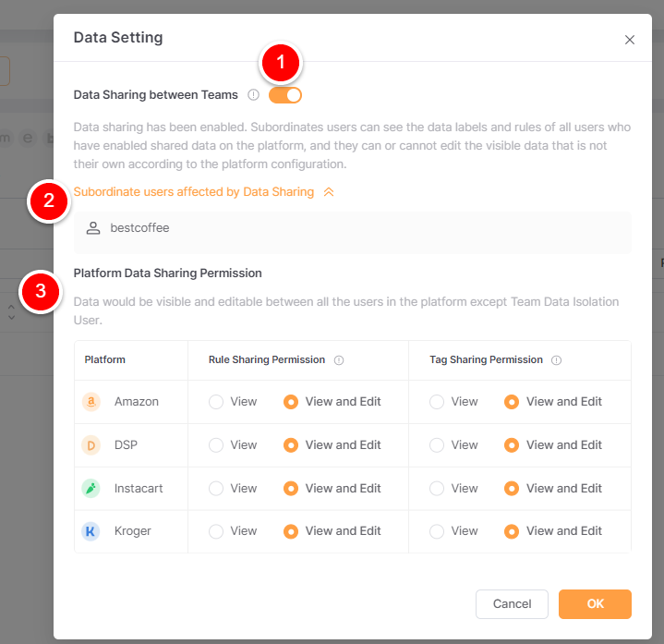664x644 pixels.
Task: Click the Instacart carrot logo icon
Action: point(91,488)
